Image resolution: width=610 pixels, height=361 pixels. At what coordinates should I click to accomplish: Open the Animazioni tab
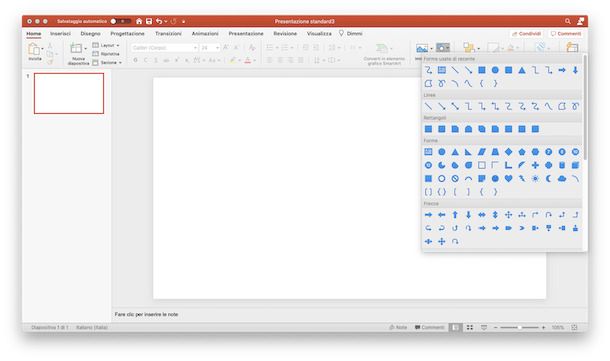[x=205, y=34]
